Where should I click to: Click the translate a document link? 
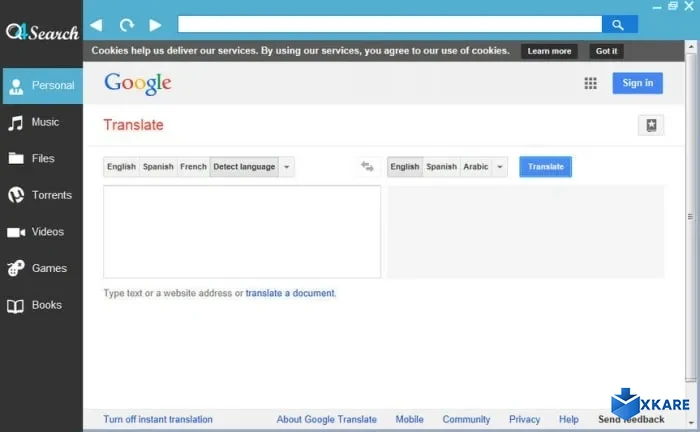pos(290,293)
